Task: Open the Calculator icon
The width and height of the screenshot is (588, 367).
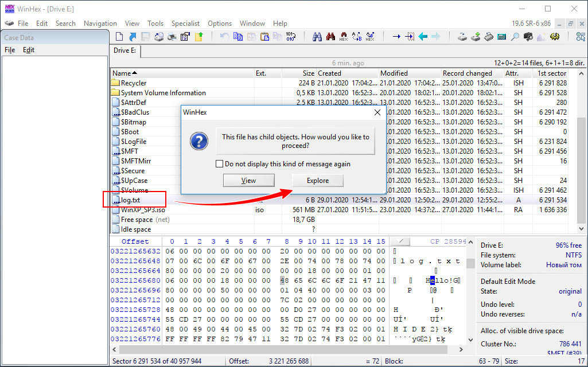Action: coord(502,36)
